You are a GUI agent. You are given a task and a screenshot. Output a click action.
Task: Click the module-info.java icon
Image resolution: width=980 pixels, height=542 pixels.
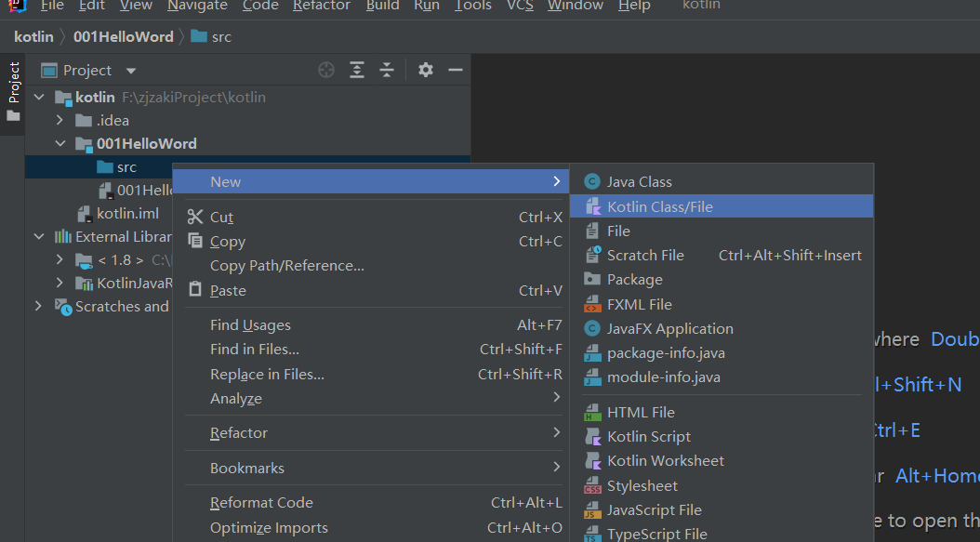592,377
